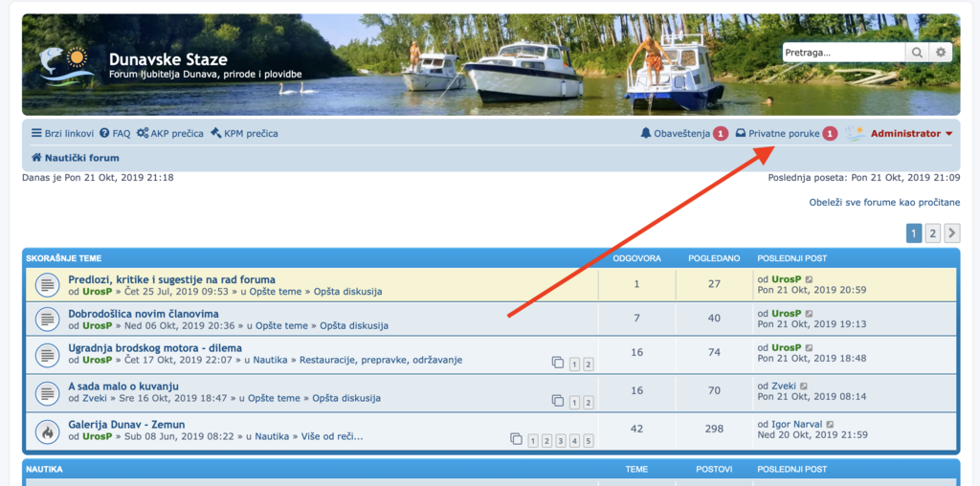Click topic icon for Predlozi, kritike i sugestije

[46, 285]
